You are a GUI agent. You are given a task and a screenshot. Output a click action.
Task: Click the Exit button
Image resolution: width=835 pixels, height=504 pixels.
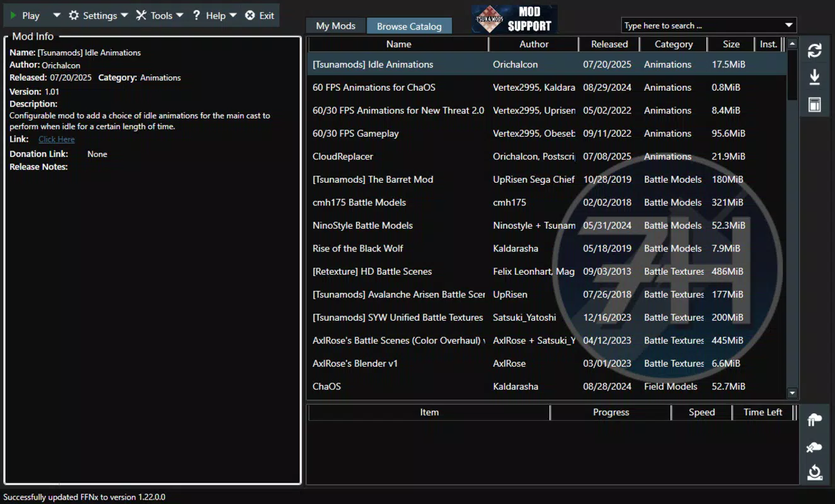coord(260,16)
